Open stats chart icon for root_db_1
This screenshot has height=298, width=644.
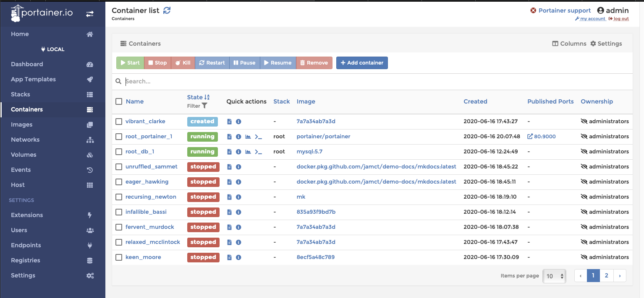[x=248, y=152]
